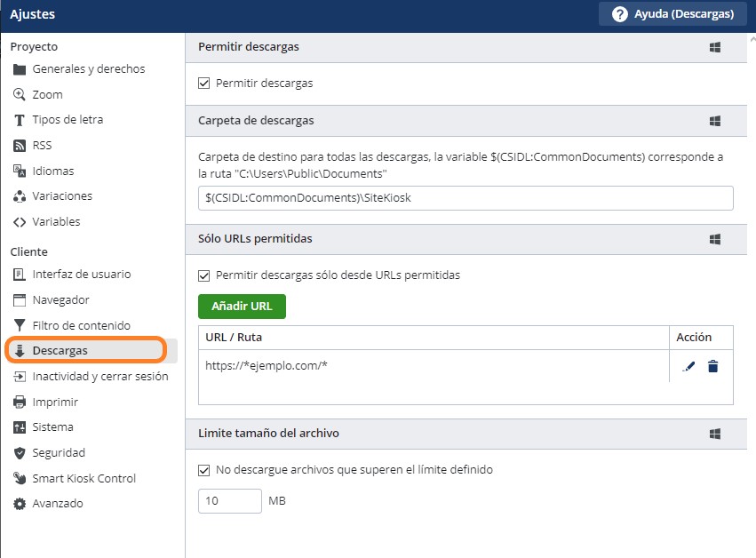This screenshot has width=756, height=558.
Task: Click the download folder path field
Action: [x=465, y=198]
